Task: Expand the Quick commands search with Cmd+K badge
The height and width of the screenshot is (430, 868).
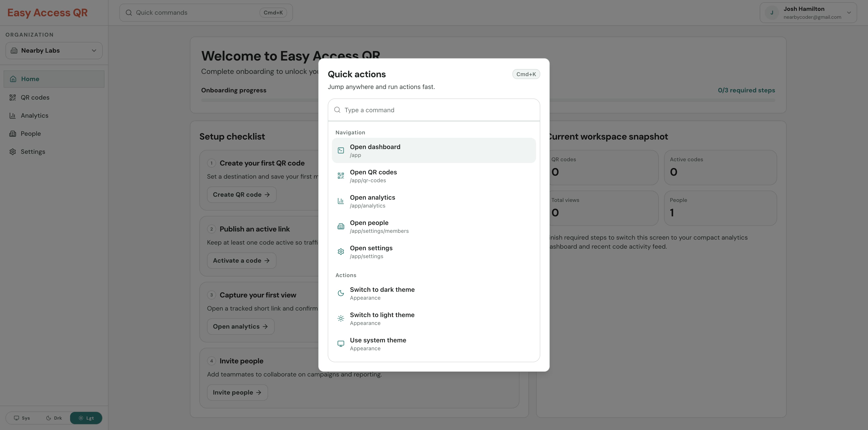Action: (206, 12)
